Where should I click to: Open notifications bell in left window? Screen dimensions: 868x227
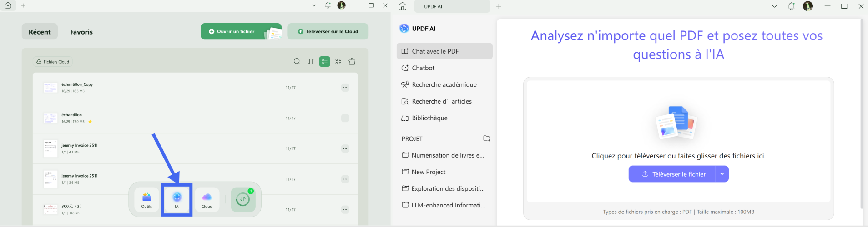pyautogui.click(x=328, y=5)
